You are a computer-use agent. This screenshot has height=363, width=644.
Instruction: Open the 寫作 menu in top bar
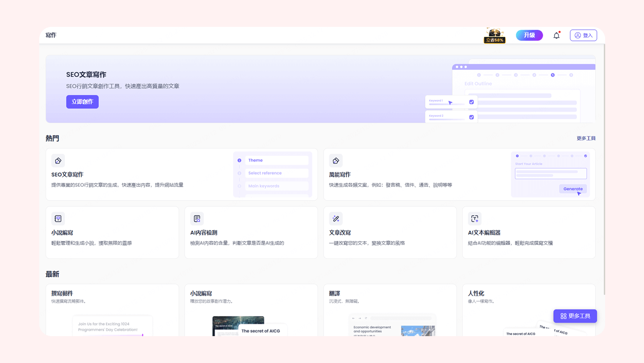(x=51, y=35)
